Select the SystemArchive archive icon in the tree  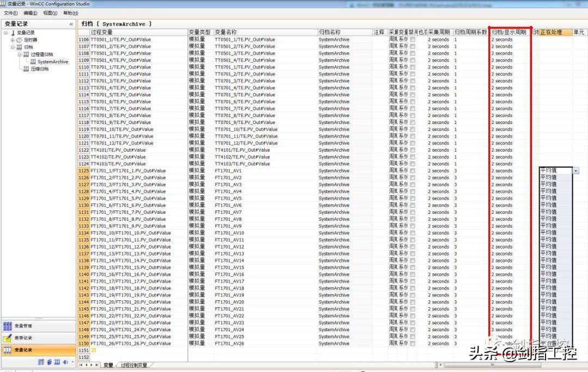(x=34, y=61)
